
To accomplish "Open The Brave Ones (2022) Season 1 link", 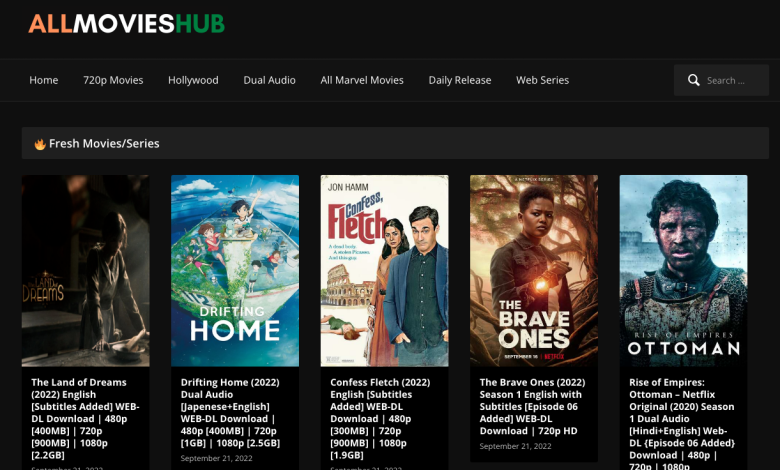I will pos(532,406).
